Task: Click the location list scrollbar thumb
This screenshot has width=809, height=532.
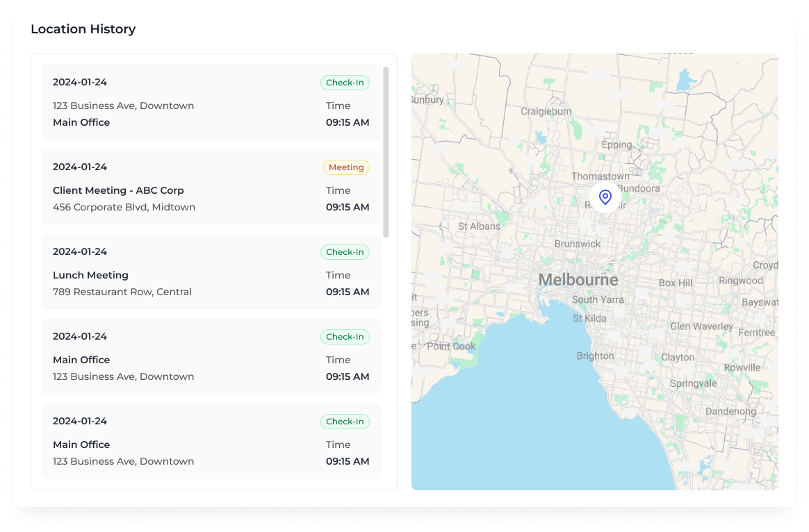Action: pos(386,152)
